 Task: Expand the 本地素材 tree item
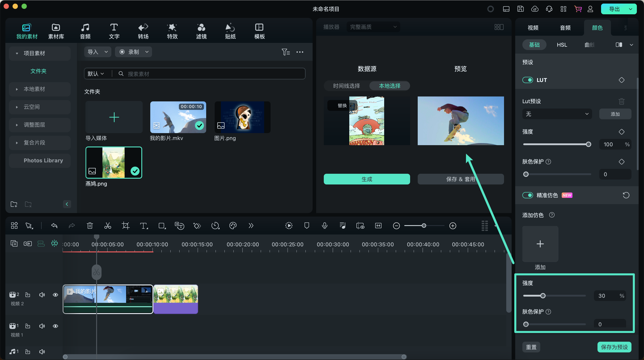[x=17, y=89]
